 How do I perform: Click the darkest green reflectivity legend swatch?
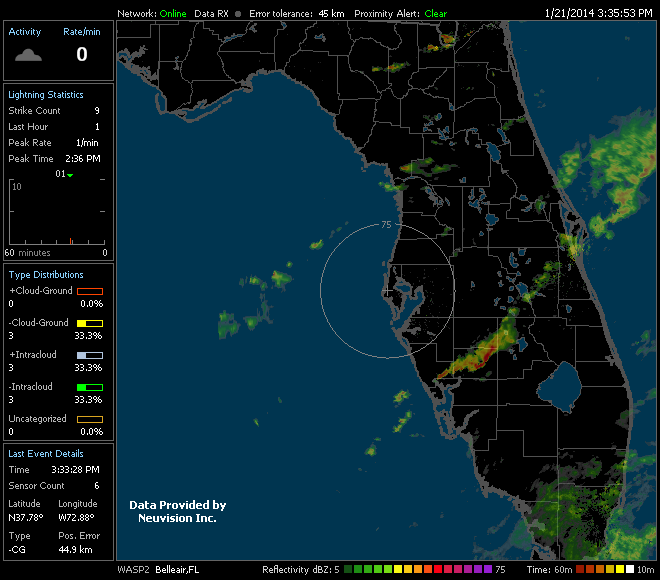tap(348, 569)
